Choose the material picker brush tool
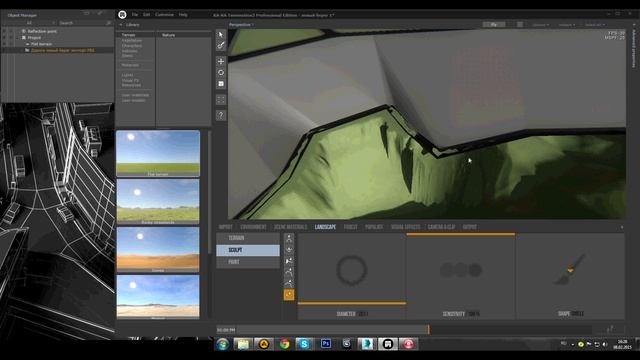Screen dimensions: 640x360 pyautogui.click(x=221, y=46)
